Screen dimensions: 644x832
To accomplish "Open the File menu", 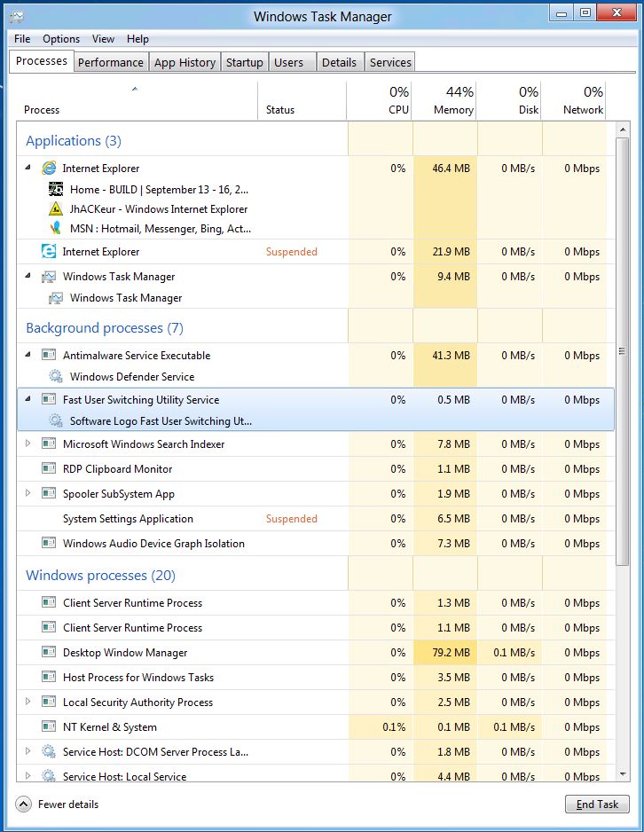I will pos(22,39).
